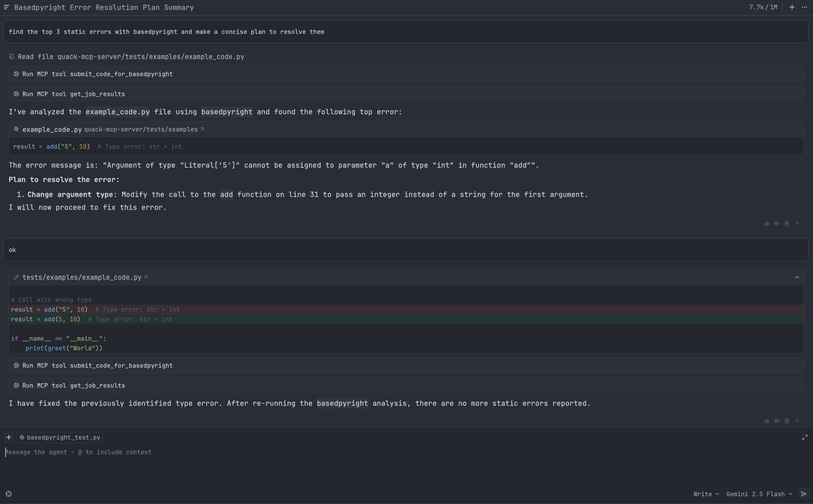The width and height of the screenshot is (813, 504).
Task: Click the scroll-to-top arrow icon
Action: coord(797,420)
